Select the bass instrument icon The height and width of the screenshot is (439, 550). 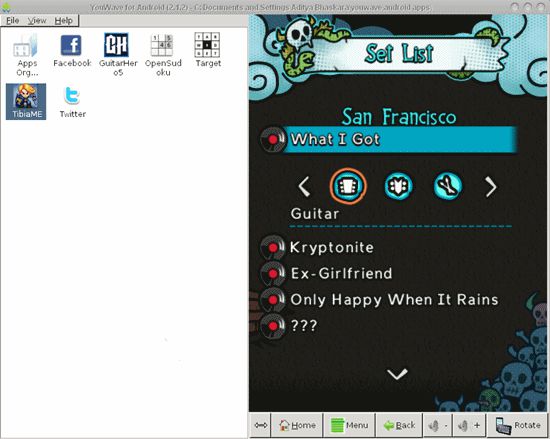point(398,186)
